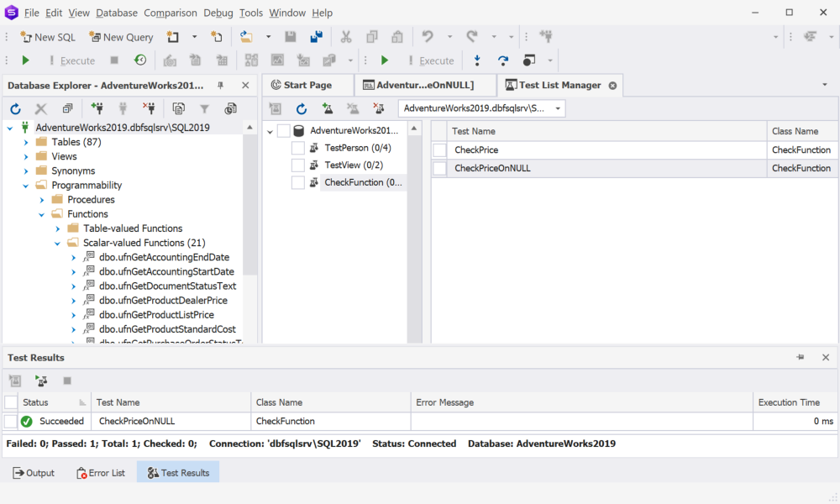This screenshot has width=840, height=504.
Task: Check the Succeeded result row checkbox
Action: click(11, 421)
